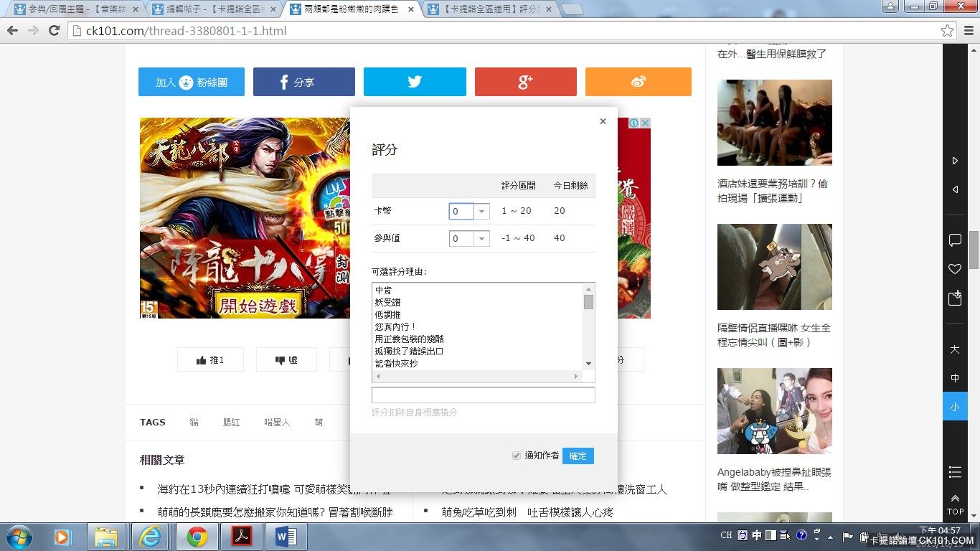Click the 噓 thumbs-down button

pos(286,360)
